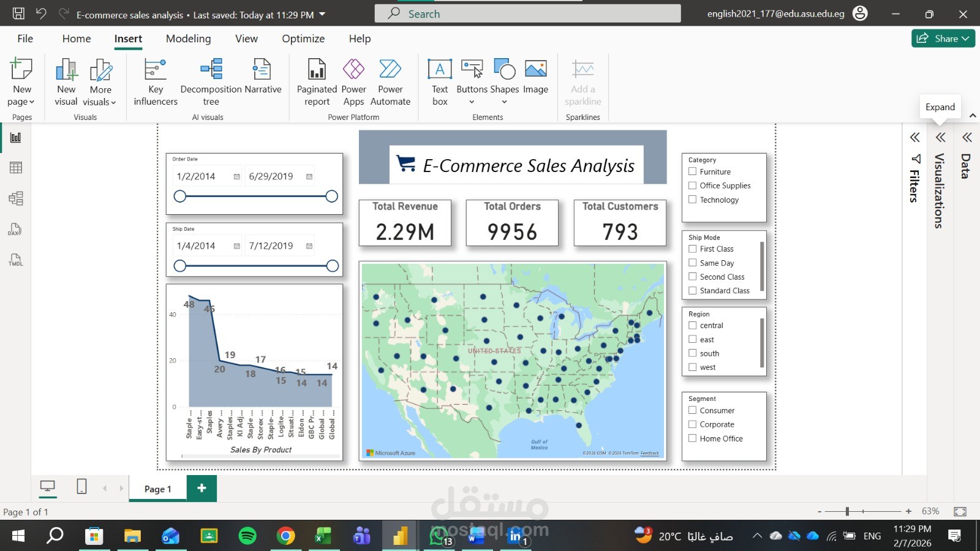Viewport: 980px width, 551px height.
Task: Switch to Report view in left sidebar
Action: point(16,137)
